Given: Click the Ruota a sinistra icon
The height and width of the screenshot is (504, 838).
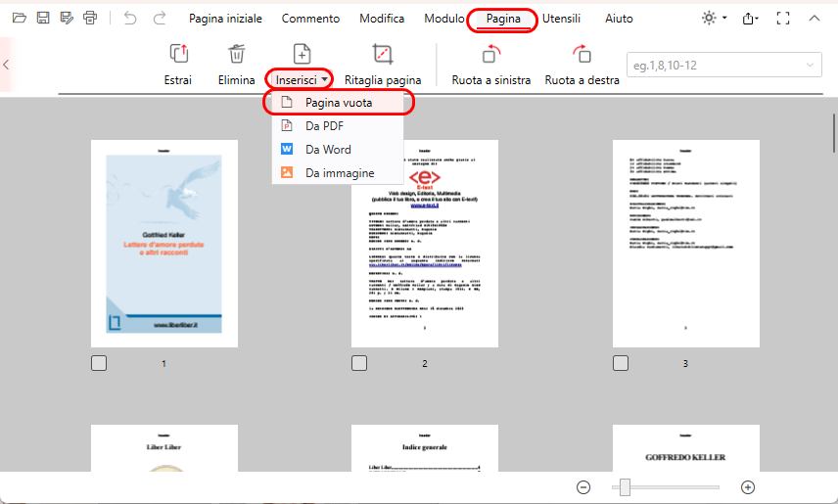Looking at the screenshot, I should coord(491,54).
